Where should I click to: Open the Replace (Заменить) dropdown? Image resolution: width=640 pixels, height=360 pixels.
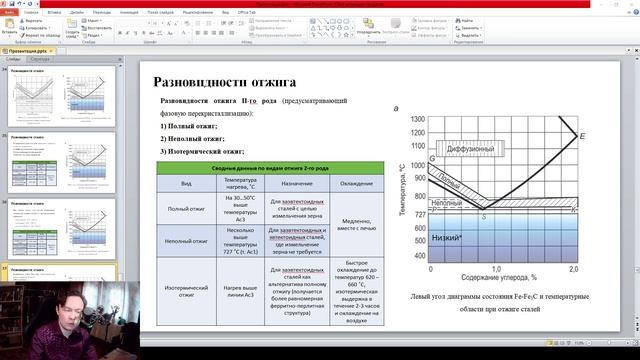[469, 28]
